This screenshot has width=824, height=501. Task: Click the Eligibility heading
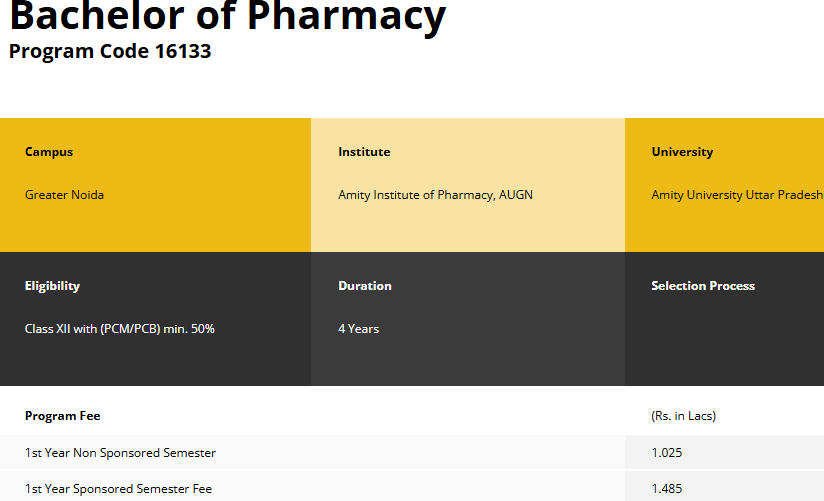click(52, 286)
